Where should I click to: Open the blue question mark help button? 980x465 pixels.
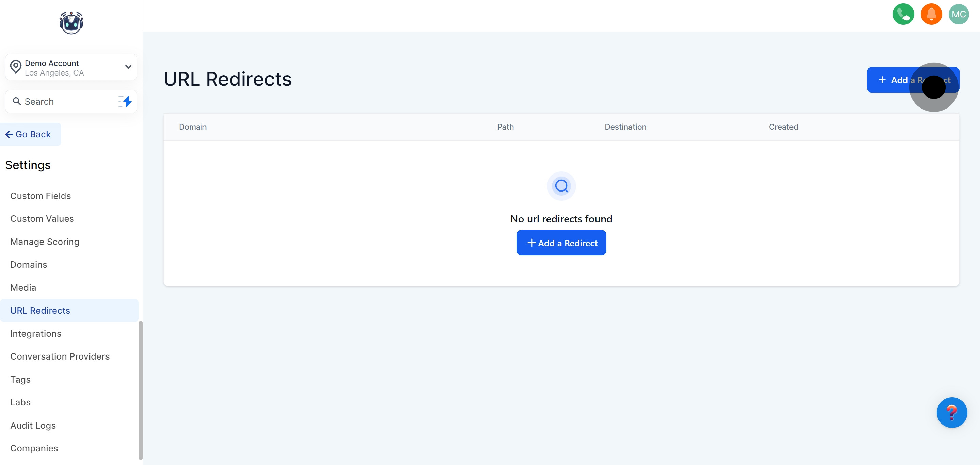point(951,413)
